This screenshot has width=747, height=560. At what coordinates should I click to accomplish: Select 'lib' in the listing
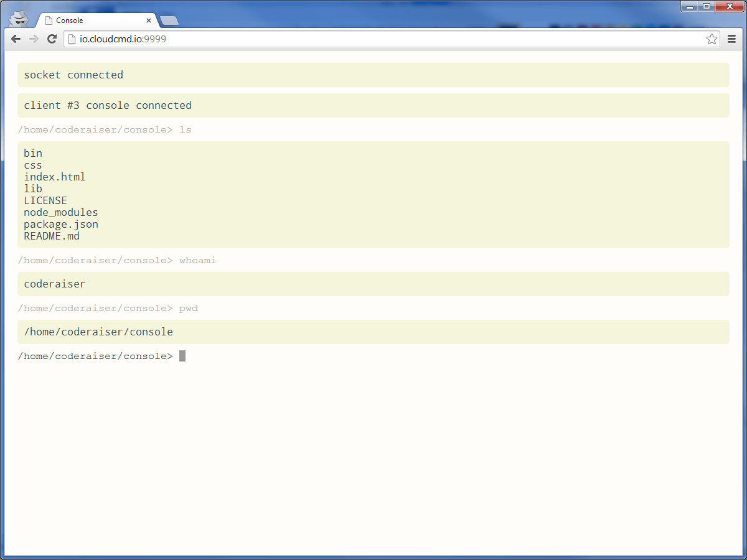33,189
